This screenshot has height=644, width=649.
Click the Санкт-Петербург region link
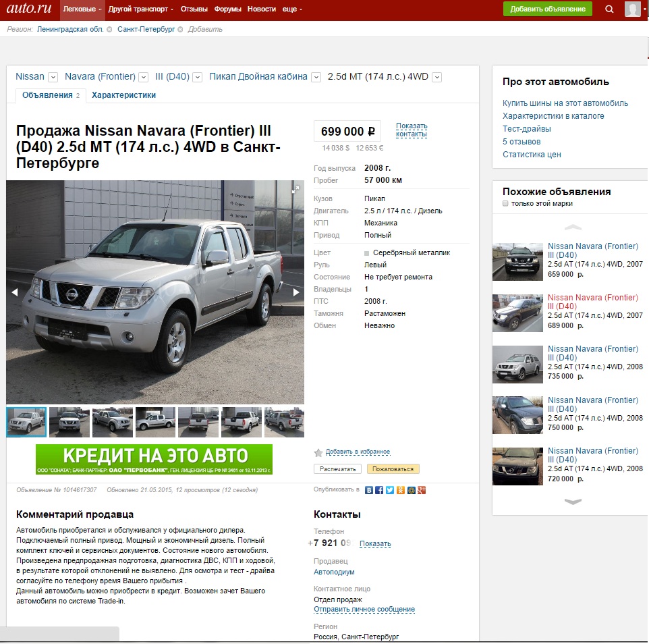pyautogui.click(x=146, y=30)
